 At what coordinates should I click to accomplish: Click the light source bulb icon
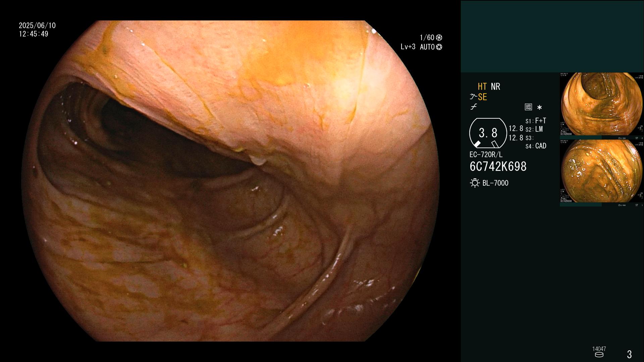tap(475, 183)
